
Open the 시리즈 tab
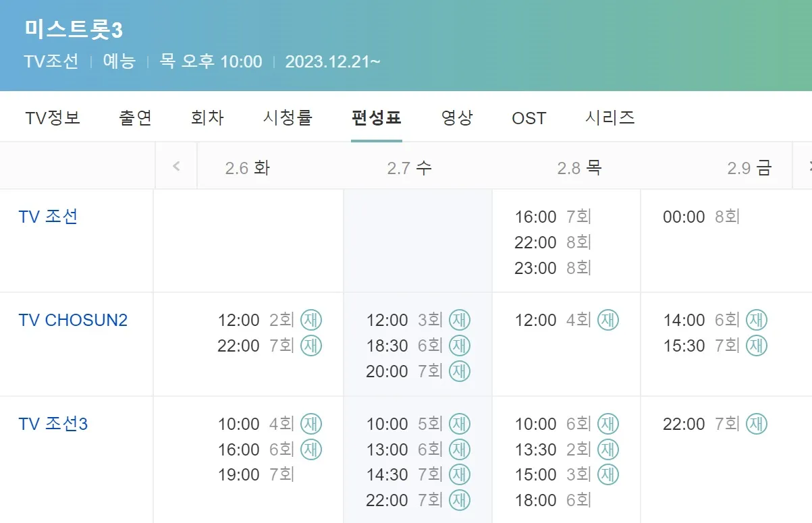(610, 118)
